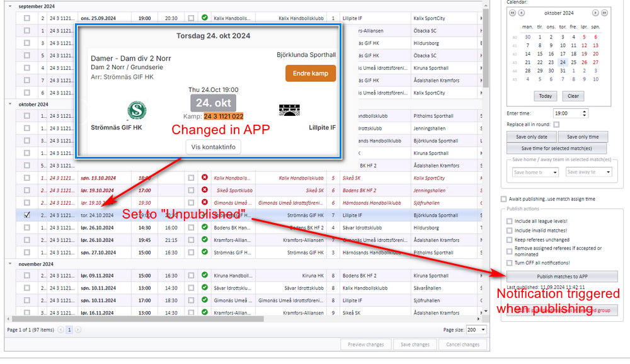Jump to next year in calendar
Image resolution: width=630 pixels, height=364 pixels.
click(x=604, y=13)
